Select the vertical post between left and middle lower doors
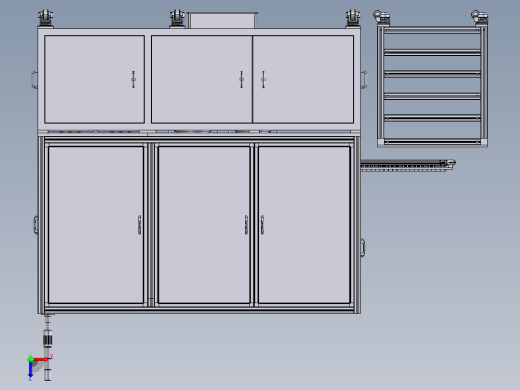 151,225
